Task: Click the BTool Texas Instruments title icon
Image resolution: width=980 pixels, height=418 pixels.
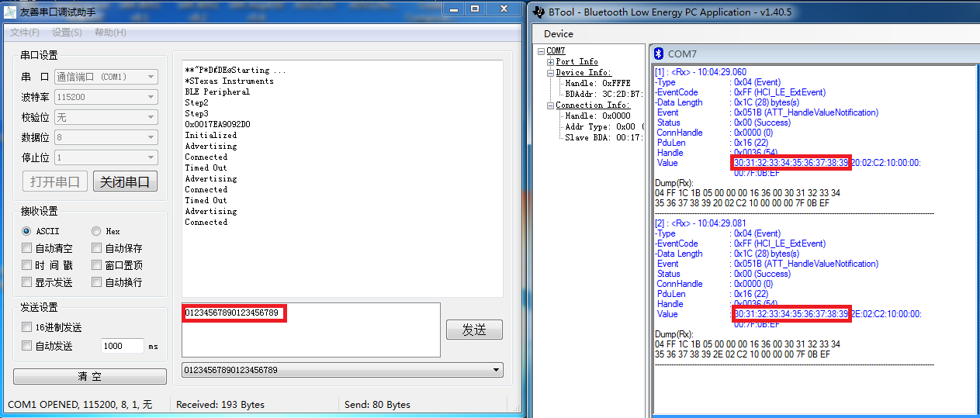Action: (539, 12)
